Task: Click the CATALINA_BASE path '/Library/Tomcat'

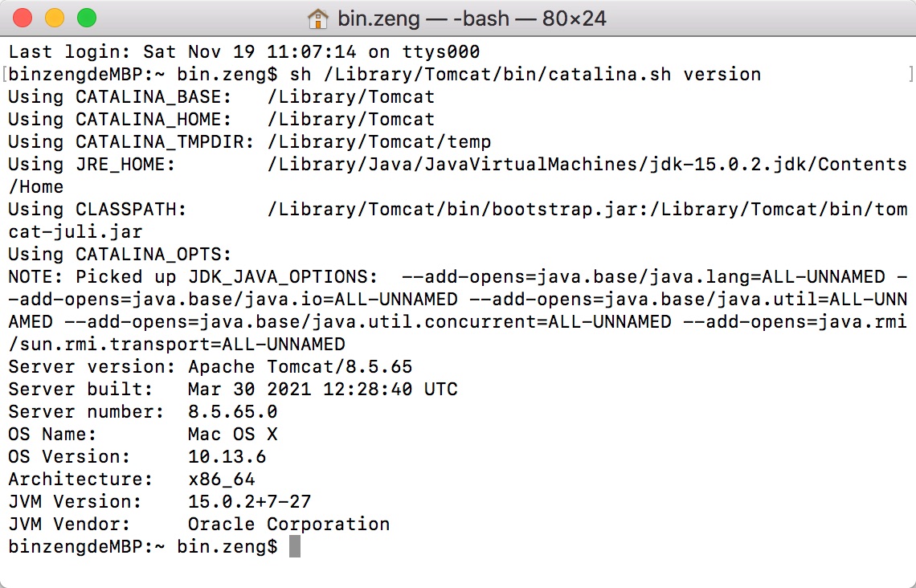Action: click(351, 97)
